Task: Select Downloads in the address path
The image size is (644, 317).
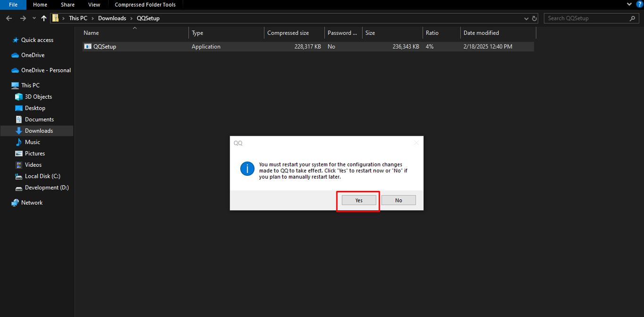Action: (x=112, y=18)
